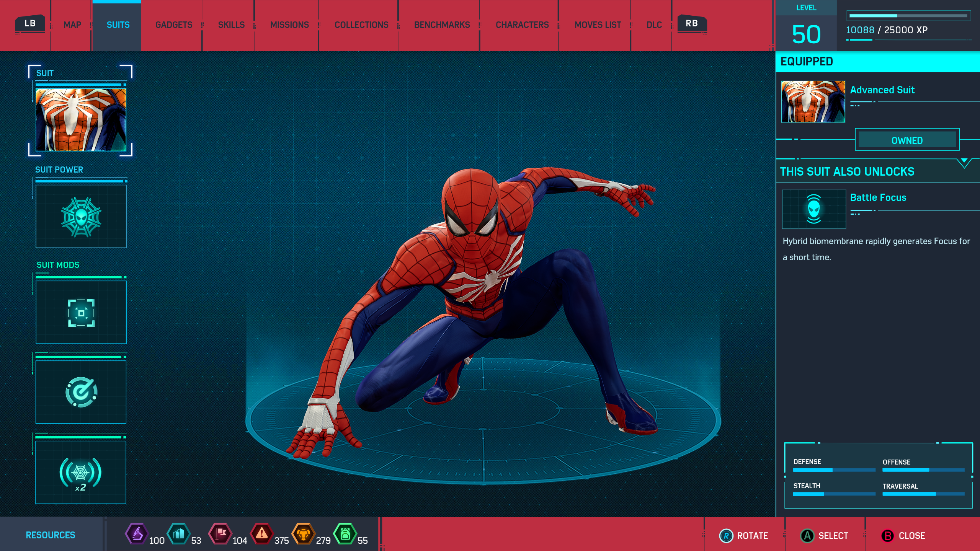Click the red crime token resource icon
The height and width of the screenshot is (551, 980).
[x=262, y=533]
